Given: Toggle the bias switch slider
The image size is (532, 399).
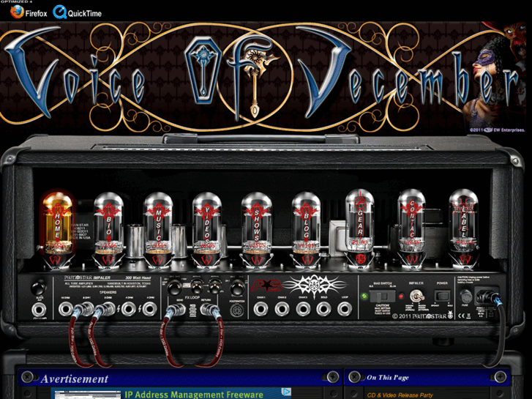Looking at the screenshot, I should pos(383,296).
